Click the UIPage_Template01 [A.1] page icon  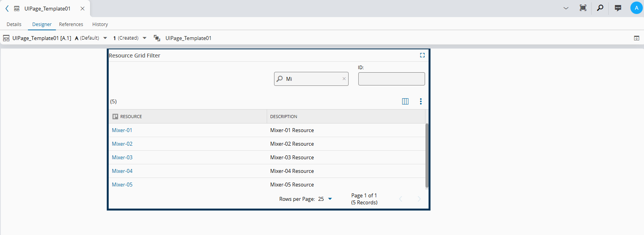pyautogui.click(x=6, y=38)
